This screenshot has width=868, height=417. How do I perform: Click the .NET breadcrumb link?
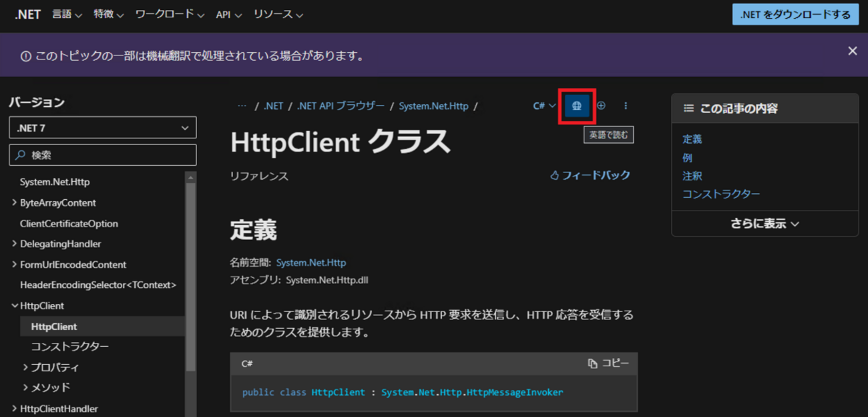coord(273,106)
